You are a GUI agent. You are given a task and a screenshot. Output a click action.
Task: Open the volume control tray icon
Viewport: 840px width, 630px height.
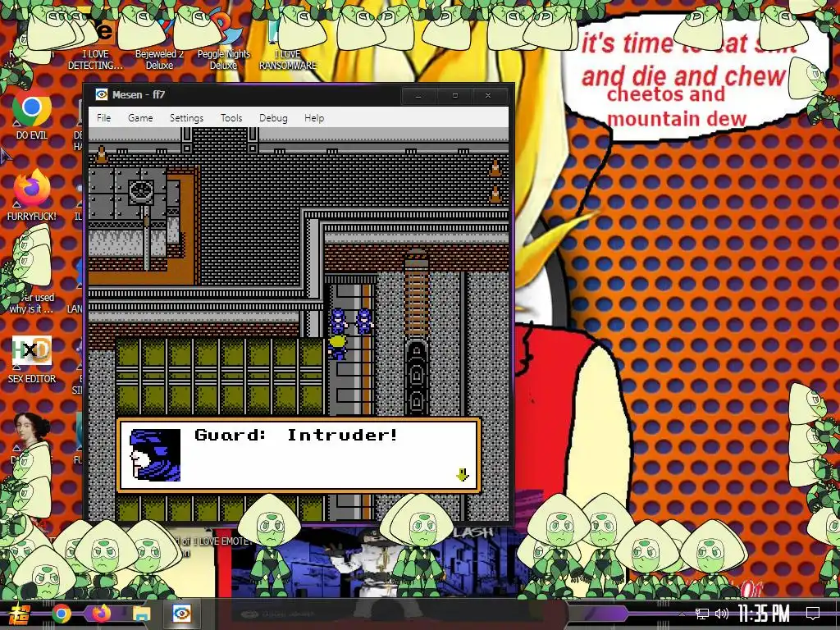click(721, 614)
